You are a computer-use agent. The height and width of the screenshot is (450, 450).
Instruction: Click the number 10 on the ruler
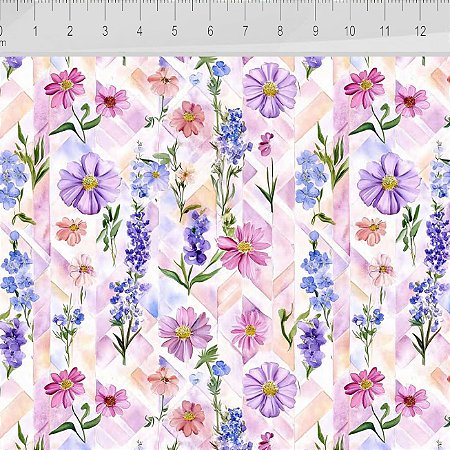[350, 31]
